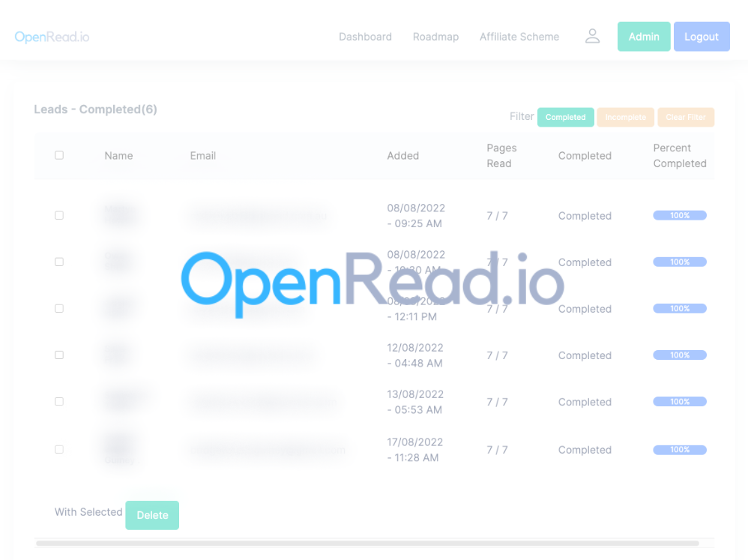The width and height of the screenshot is (748, 560).
Task: Check the row added 08/08/2022 09:25 AM
Action: point(59,215)
